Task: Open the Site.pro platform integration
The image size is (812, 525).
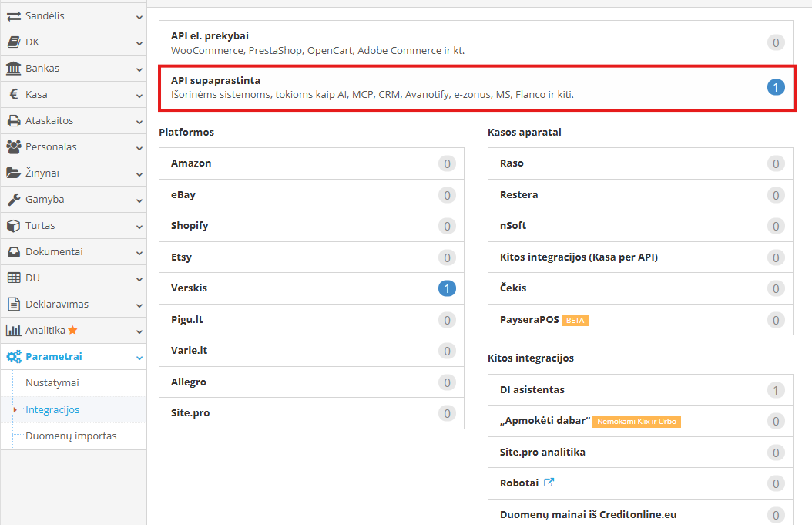Action: [x=311, y=413]
